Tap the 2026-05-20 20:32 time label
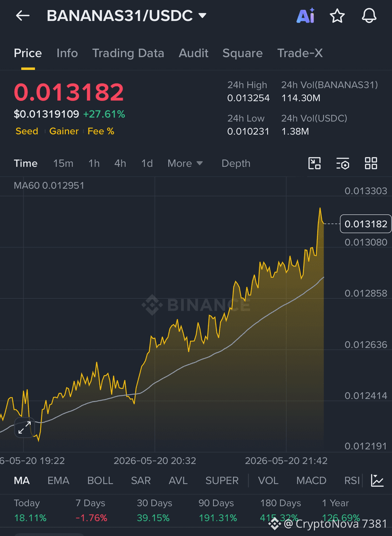Screen dimensions: 392x536 click(x=155, y=461)
